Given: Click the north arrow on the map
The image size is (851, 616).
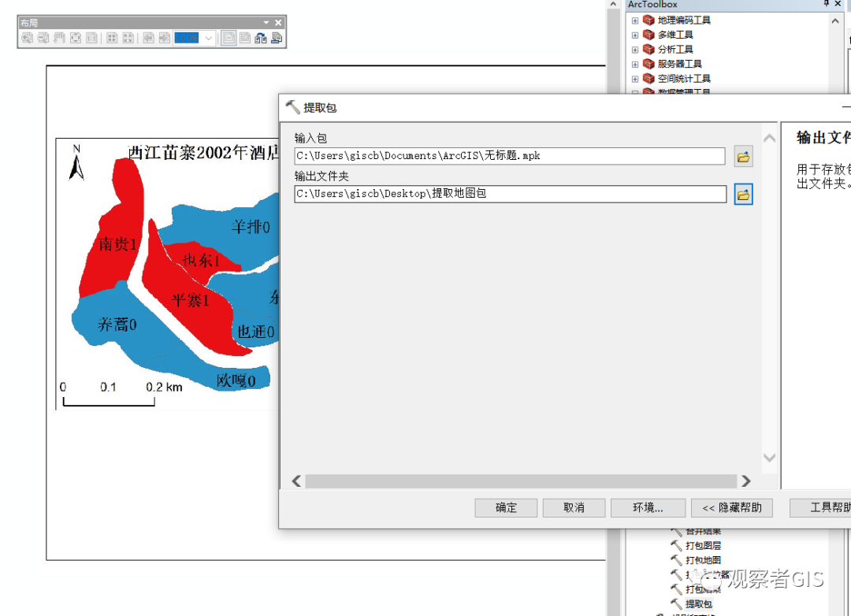Looking at the screenshot, I should click(x=76, y=162).
